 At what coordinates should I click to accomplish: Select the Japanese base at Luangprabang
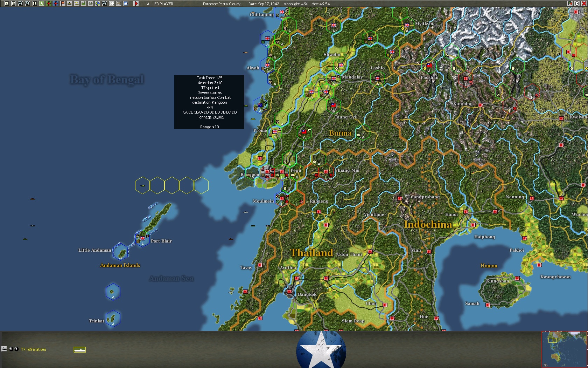click(400, 198)
